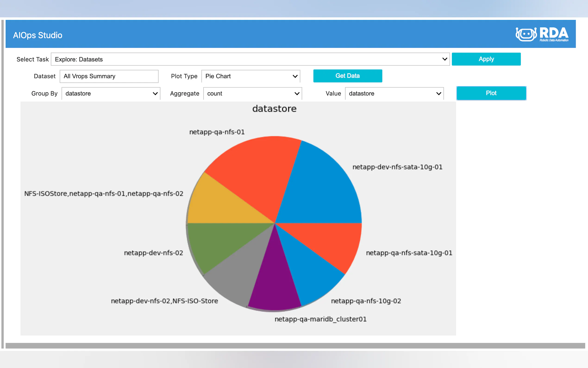Click the Apply button
588x368 pixels.
pos(486,59)
